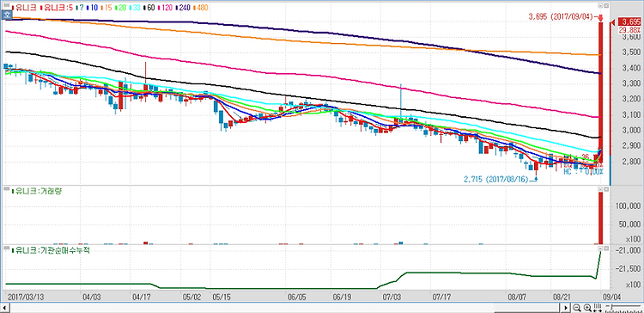
Task: Click the tall red volume bar on 09/04
Action: click(x=600, y=218)
